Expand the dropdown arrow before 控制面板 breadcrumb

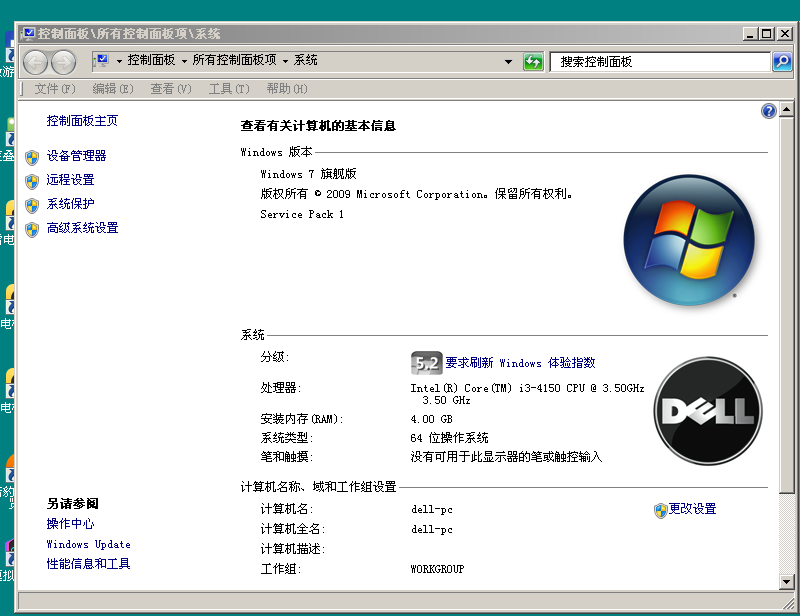coord(119,61)
